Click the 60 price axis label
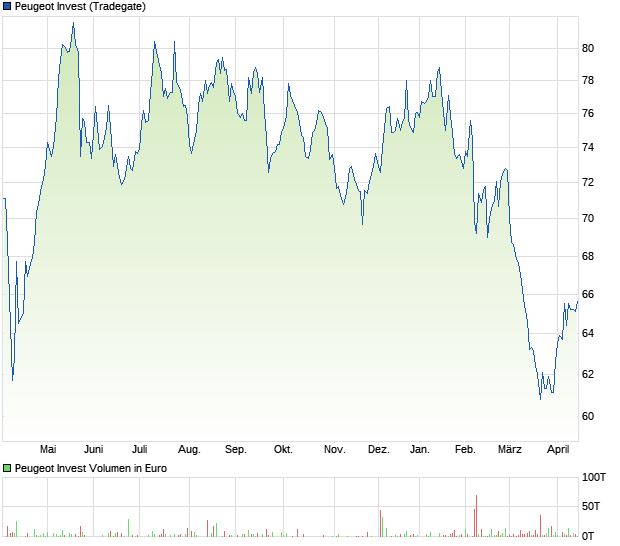 pyautogui.click(x=588, y=416)
